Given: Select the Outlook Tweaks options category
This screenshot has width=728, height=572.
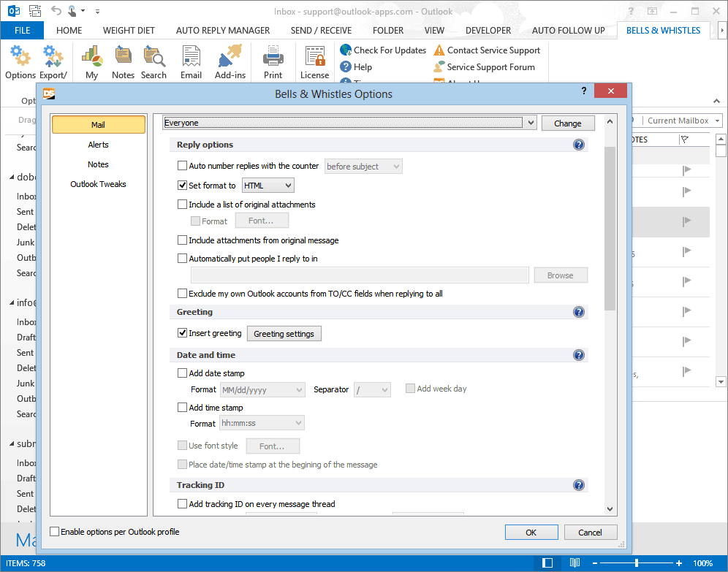Looking at the screenshot, I should pos(99,184).
